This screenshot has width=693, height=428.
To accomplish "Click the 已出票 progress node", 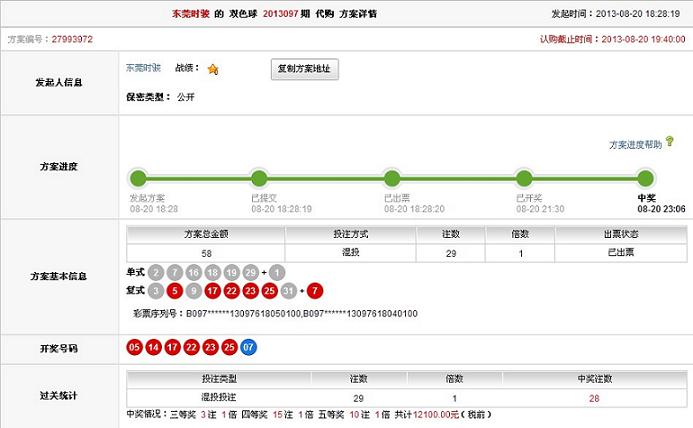I will 391,179.
